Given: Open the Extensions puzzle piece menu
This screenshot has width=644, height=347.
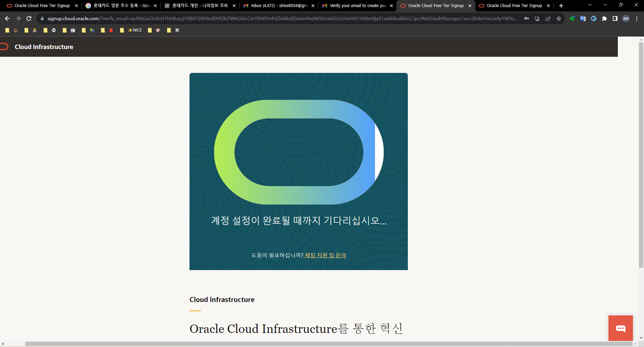Looking at the screenshot, I should [604, 19].
